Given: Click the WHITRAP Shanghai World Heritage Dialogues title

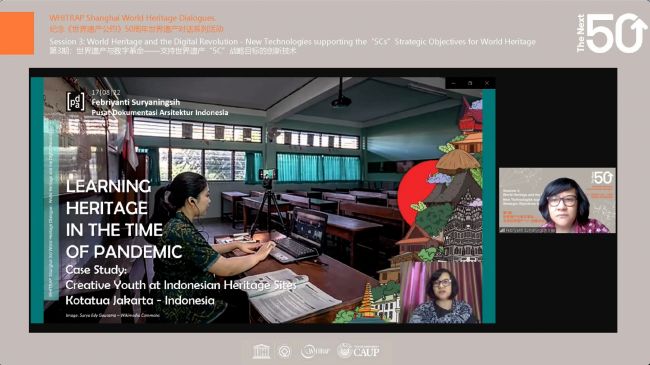Looking at the screenshot, I should [x=133, y=18].
